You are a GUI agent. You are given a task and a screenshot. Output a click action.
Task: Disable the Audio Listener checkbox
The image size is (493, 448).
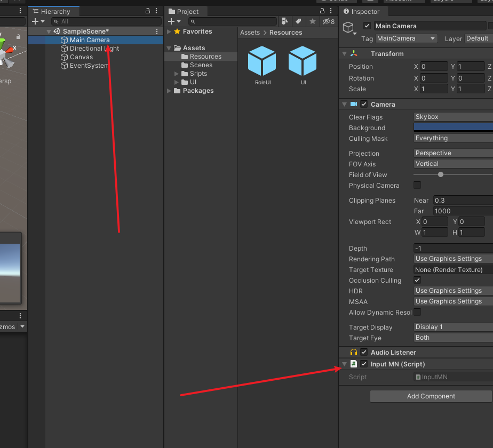(364, 353)
